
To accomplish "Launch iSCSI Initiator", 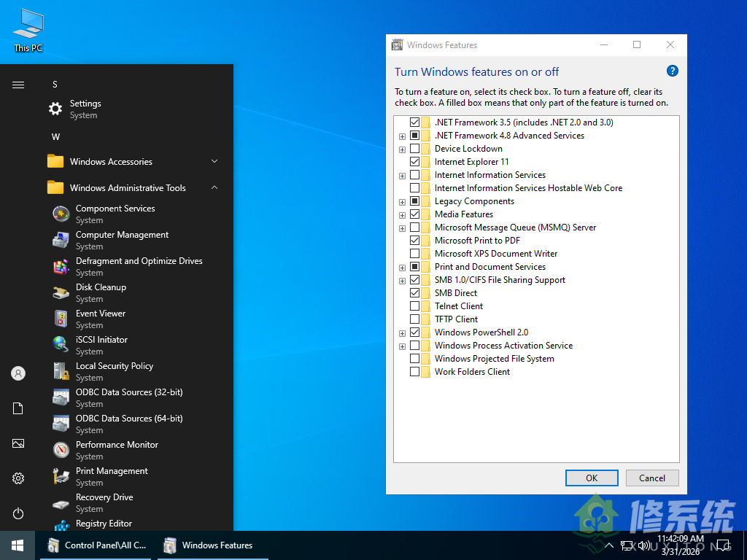I will (101, 339).
